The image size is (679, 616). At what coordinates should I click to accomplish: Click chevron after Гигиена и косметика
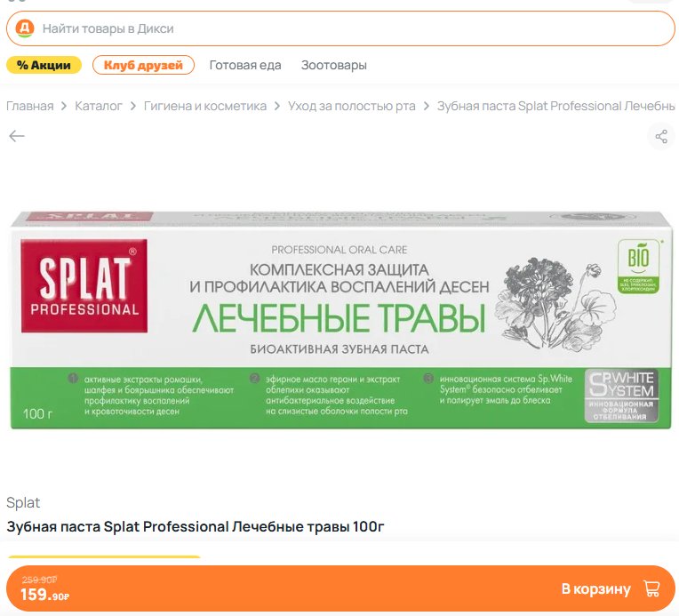point(277,106)
